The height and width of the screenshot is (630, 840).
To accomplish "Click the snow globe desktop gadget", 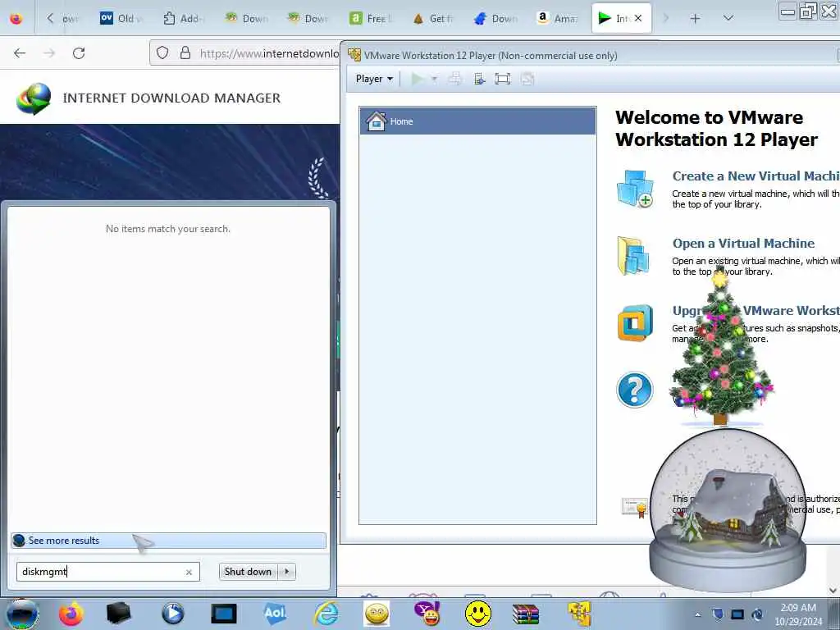I will [728, 509].
